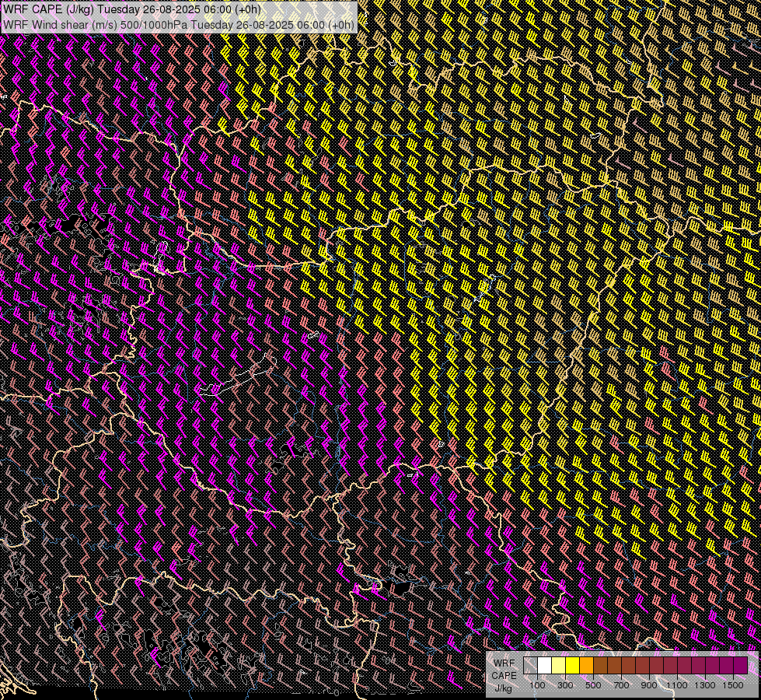This screenshot has height=700, width=761.
Task: Select the bright yellow legend swatch
Action: click(x=572, y=666)
